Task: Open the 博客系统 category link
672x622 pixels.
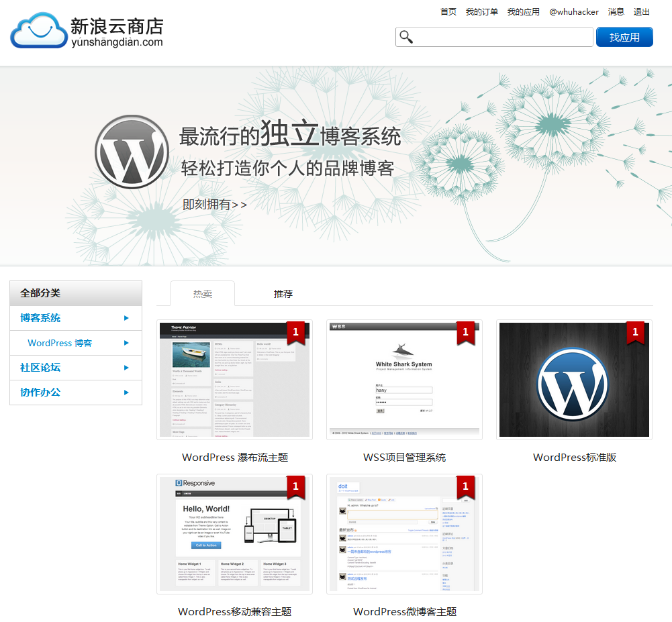Action: (x=40, y=318)
